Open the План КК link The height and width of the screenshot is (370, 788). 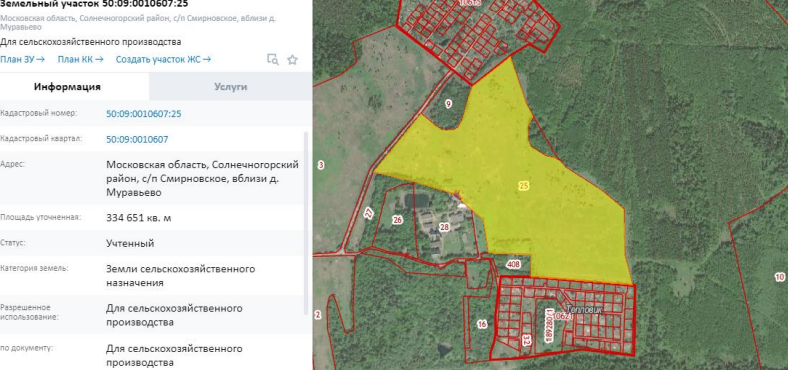80,59
